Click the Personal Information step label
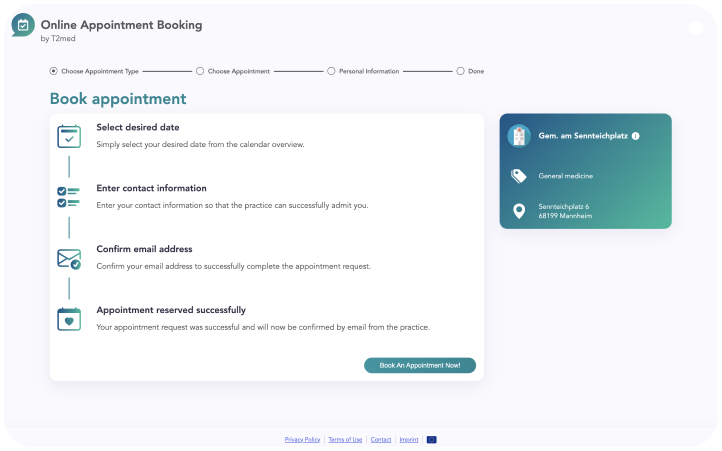The width and height of the screenshot is (722, 451). (369, 71)
